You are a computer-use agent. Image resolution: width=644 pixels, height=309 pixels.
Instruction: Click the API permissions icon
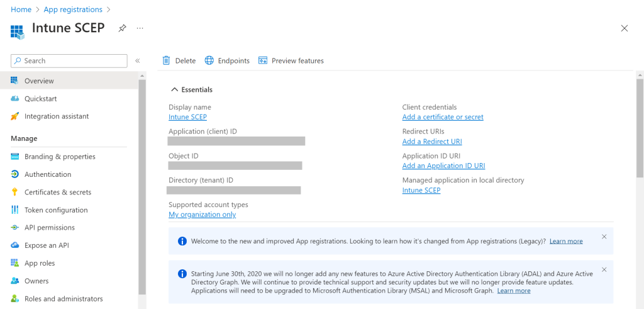pos(15,227)
